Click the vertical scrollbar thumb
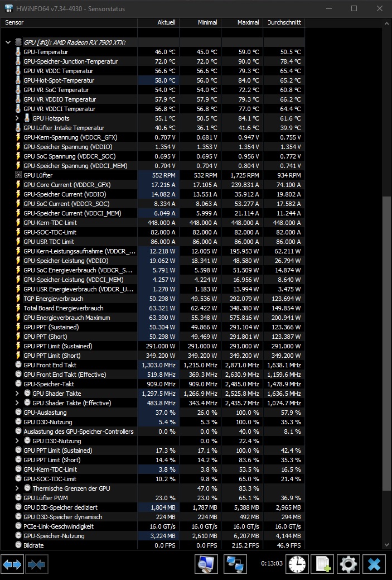 (387, 344)
